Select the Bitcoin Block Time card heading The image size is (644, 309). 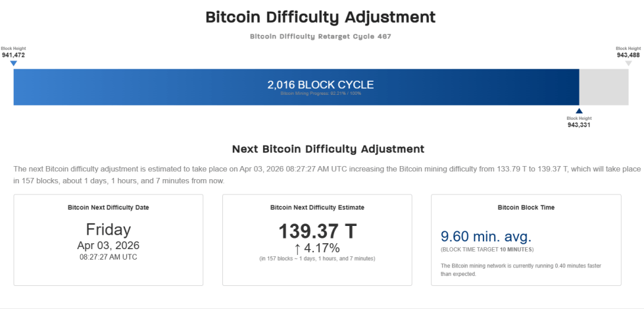526,207
